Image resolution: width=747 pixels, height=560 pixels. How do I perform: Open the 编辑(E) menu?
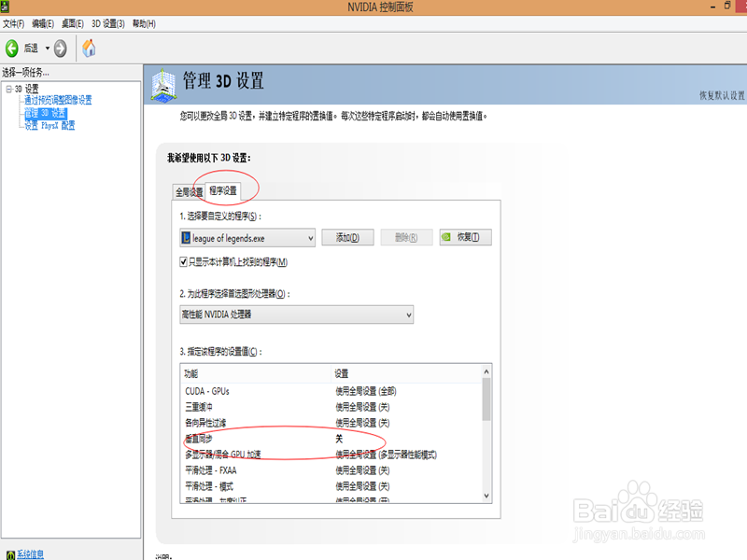(x=43, y=24)
